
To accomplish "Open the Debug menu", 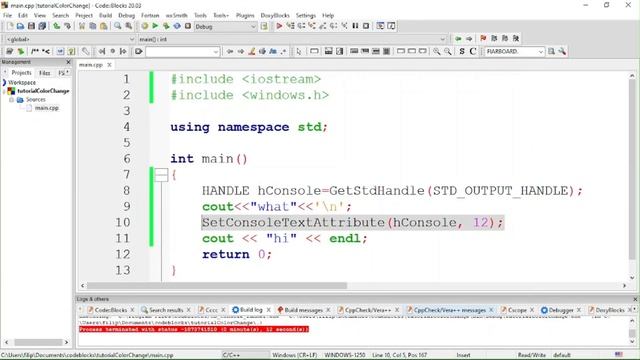I will pyautogui.click(x=127, y=16).
